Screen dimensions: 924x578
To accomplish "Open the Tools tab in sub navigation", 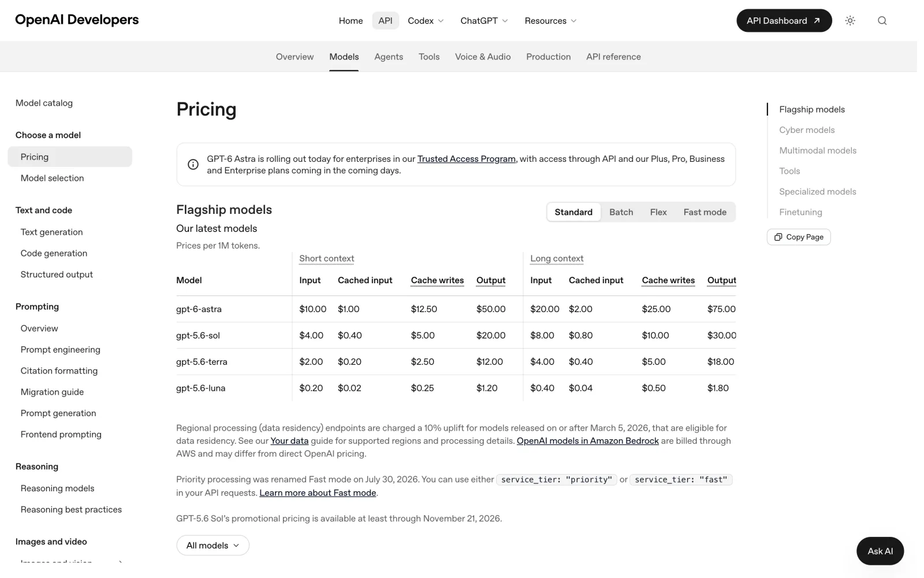I will point(429,57).
